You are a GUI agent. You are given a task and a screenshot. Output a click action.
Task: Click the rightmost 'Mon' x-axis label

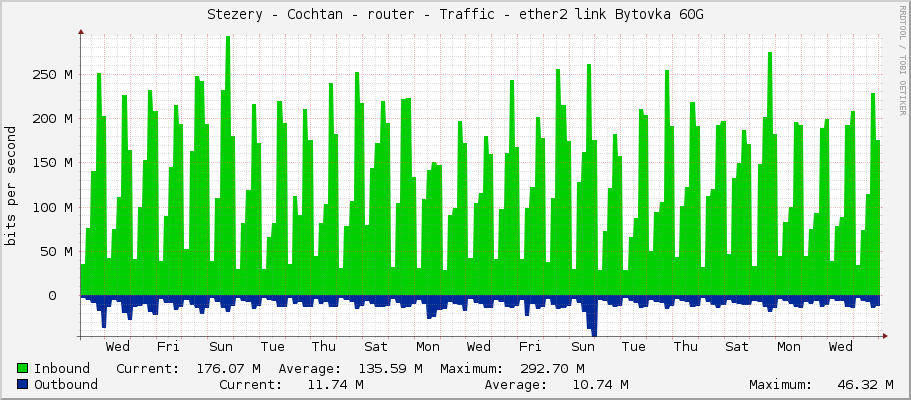click(789, 347)
